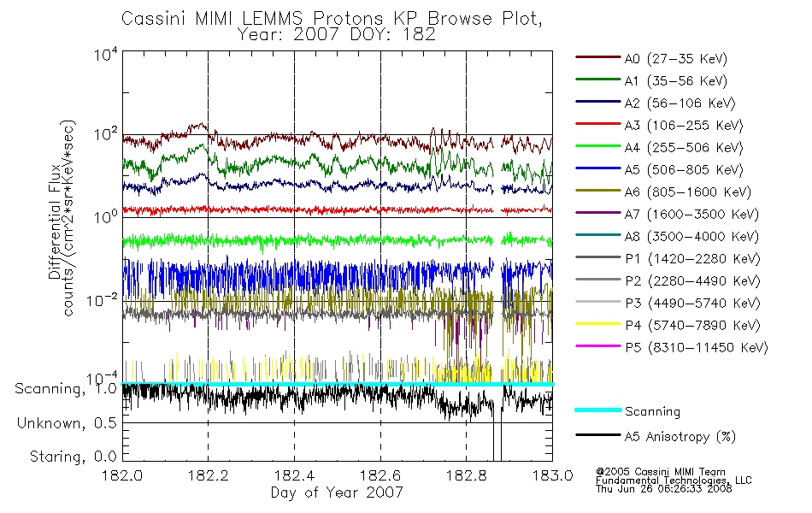Image resolution: width=812 pixels, height=513 pixels.
Task: Click the navy A2 legend line
Action: pos(598,102)
